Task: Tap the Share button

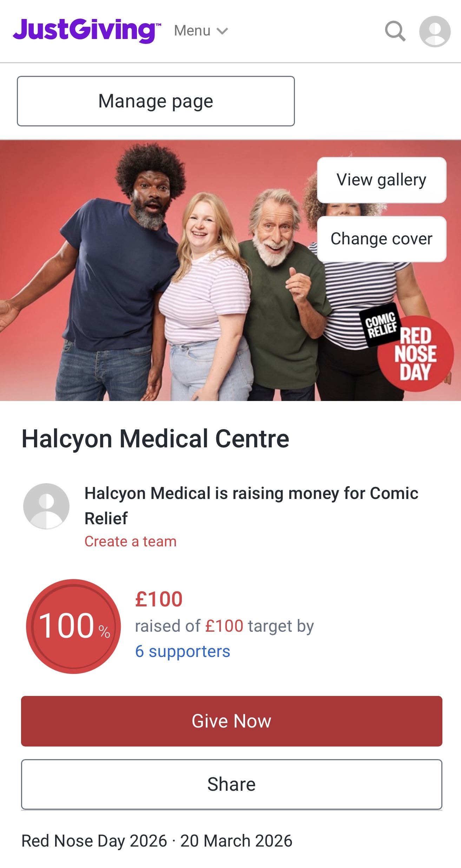Action: click(231, 784)
